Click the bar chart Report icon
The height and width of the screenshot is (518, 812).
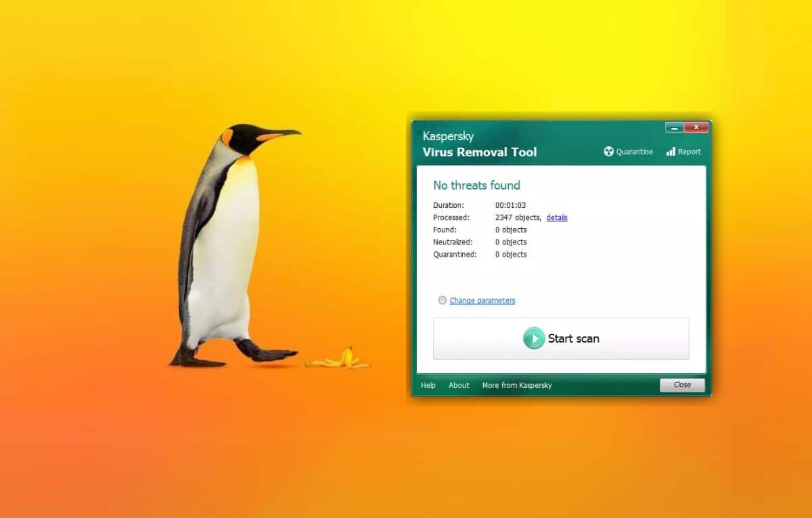click(x=671, y=152)
